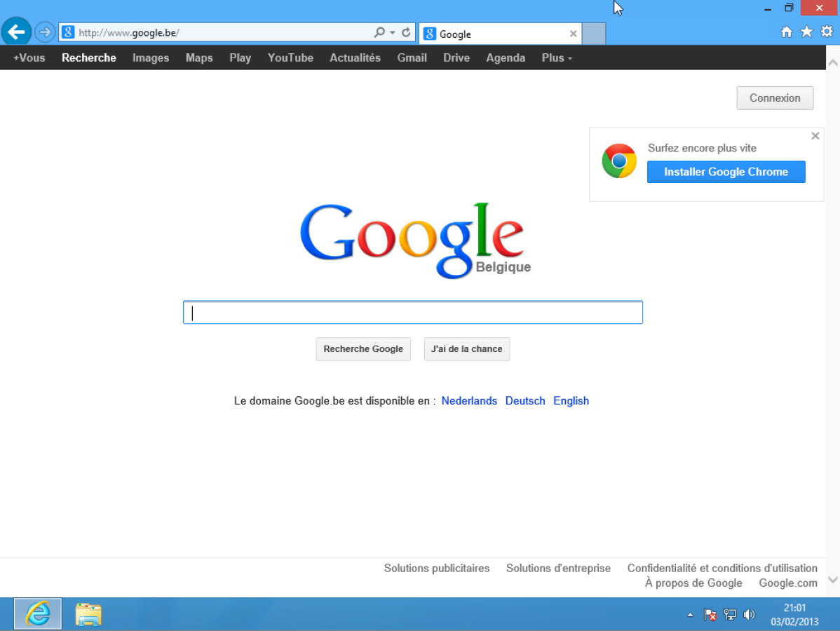Open the Google.com footer link
The width and height of the screenshot is (840, 631).
788,583
